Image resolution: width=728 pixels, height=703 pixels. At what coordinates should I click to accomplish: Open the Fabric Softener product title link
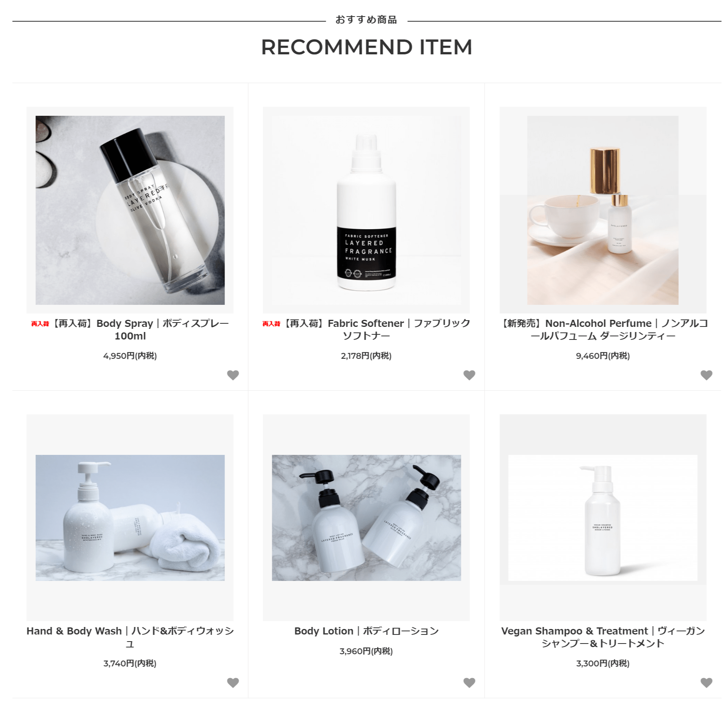pos(366,330)
